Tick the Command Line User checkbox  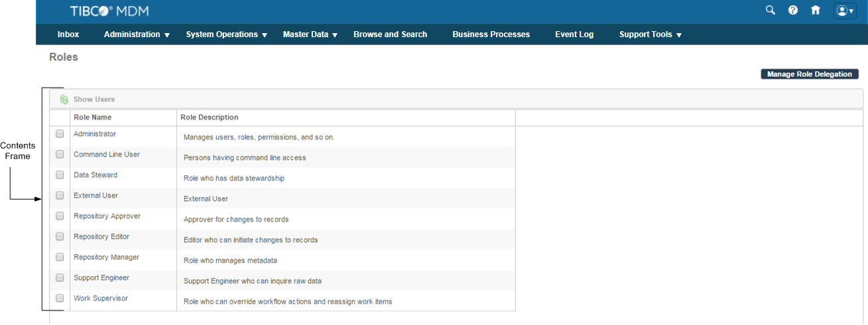click(x=60, y=155)
